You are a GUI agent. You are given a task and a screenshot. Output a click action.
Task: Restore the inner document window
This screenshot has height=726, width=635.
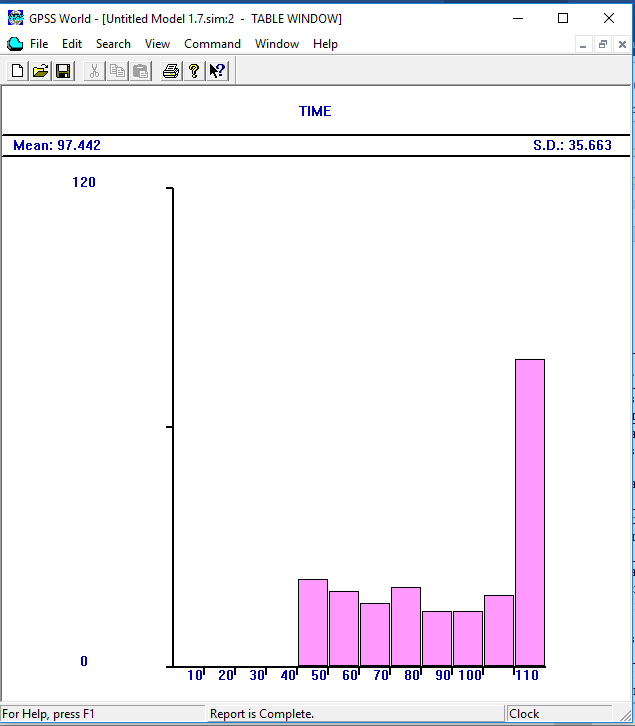(603, 44)
